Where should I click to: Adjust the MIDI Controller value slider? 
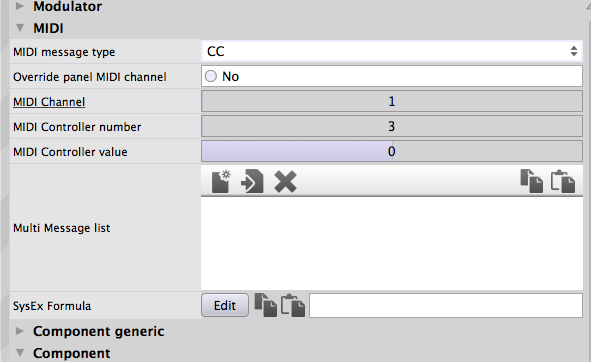point(392,151)
